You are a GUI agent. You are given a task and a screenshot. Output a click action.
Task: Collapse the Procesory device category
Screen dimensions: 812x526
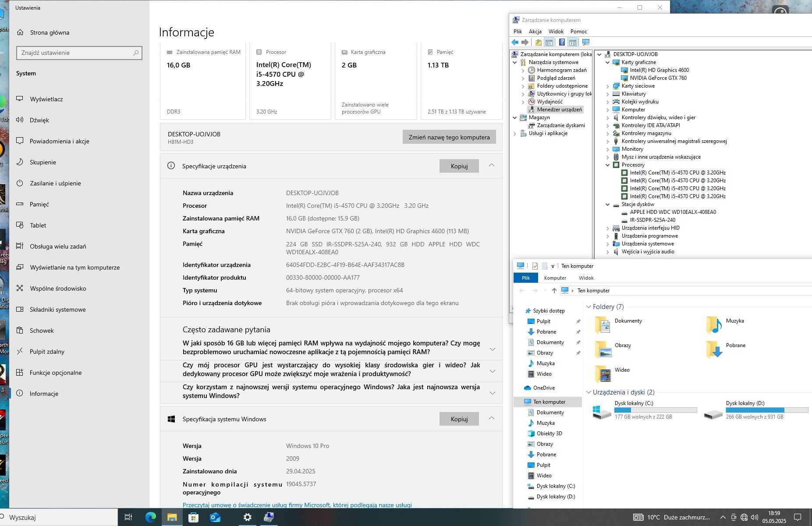[x=607, y=165]
